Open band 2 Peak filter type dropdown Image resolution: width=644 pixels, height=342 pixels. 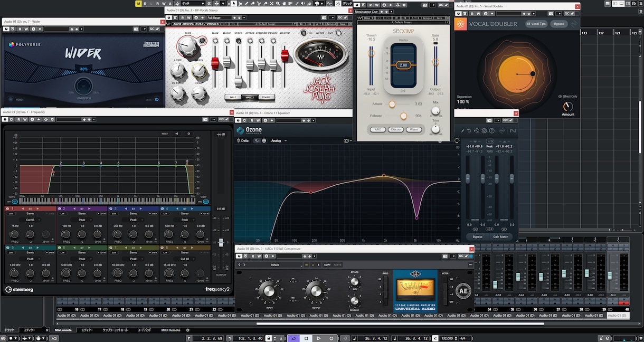tap(82, 220)
